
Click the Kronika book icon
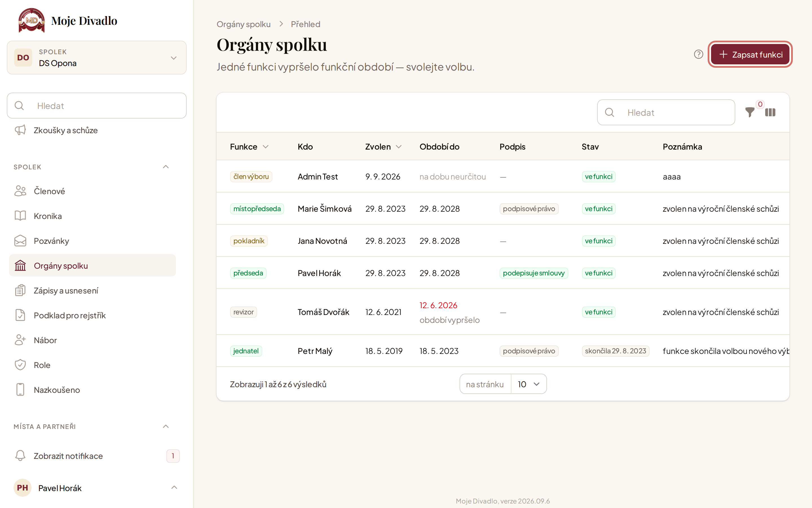click(x=20, y=216)
